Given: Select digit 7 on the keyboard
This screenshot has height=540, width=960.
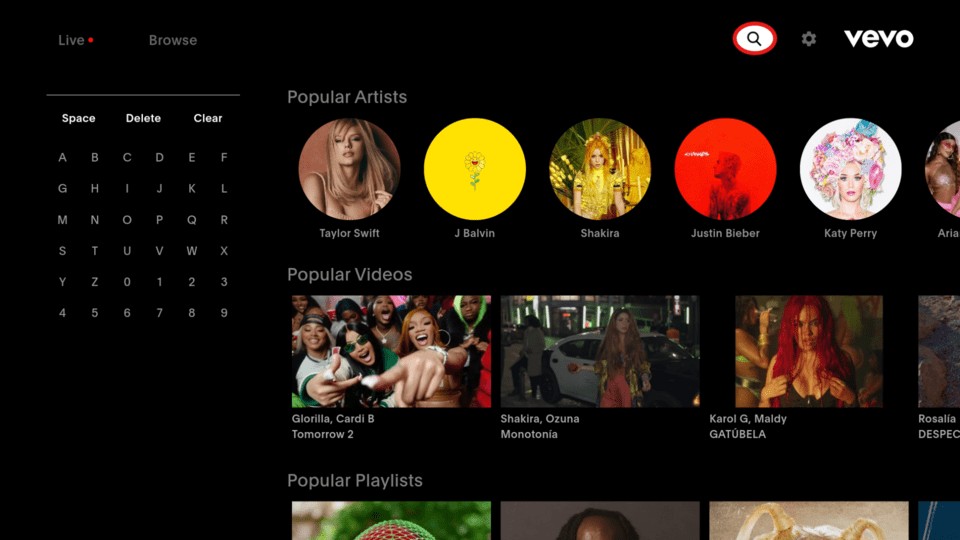Looking at the screenshot, I should [x=159, y=313].
